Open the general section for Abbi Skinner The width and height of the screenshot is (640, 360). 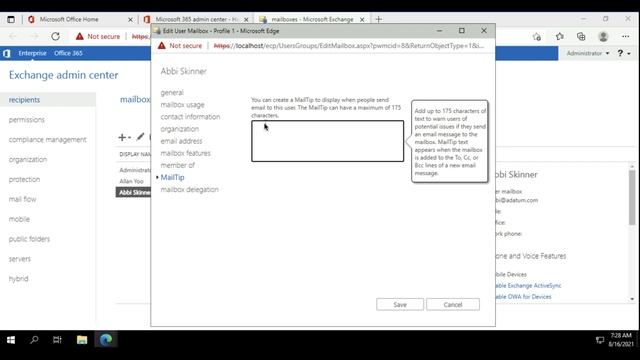point(172,93)
